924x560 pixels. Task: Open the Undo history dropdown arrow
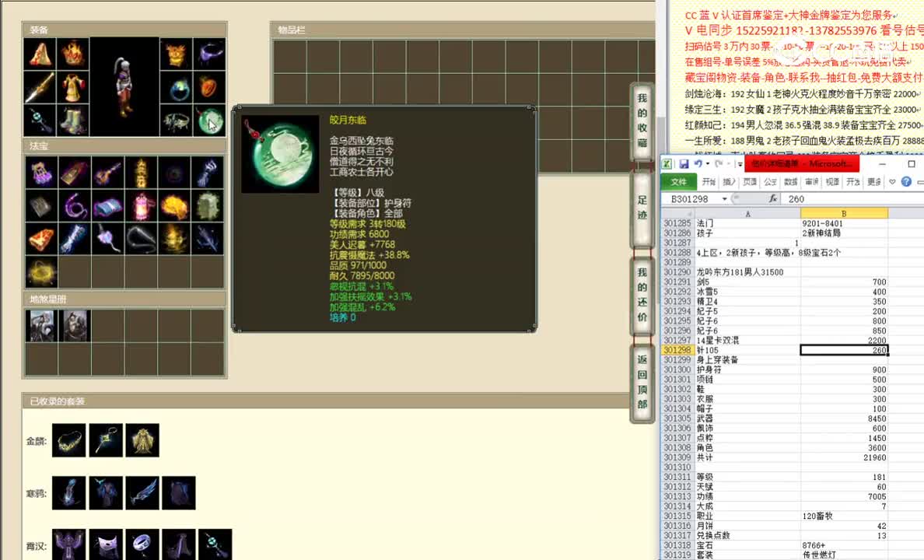pos(708,164)
